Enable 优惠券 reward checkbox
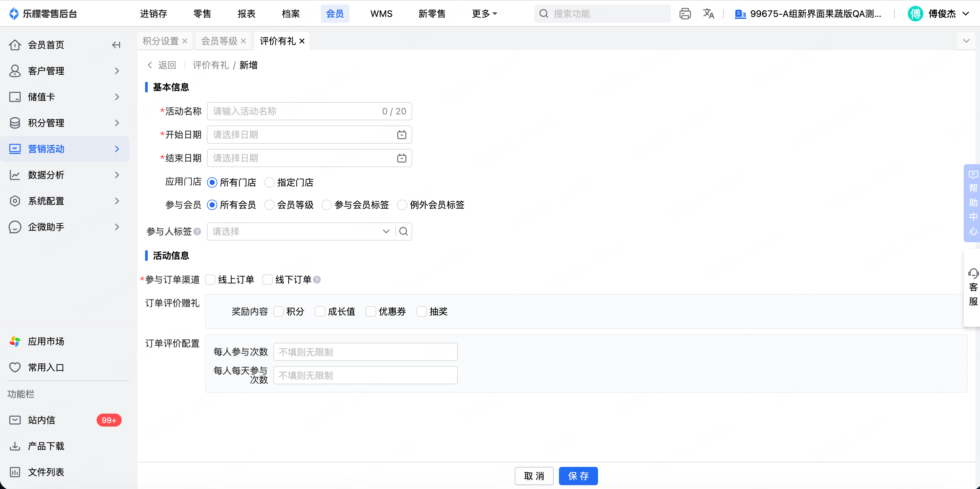Screen dimensions: 980x489 [371, 311]
